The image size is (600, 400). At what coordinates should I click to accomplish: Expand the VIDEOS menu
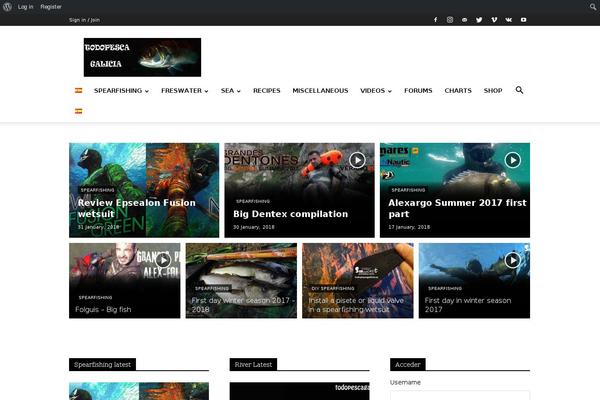[x=376, y=91]
